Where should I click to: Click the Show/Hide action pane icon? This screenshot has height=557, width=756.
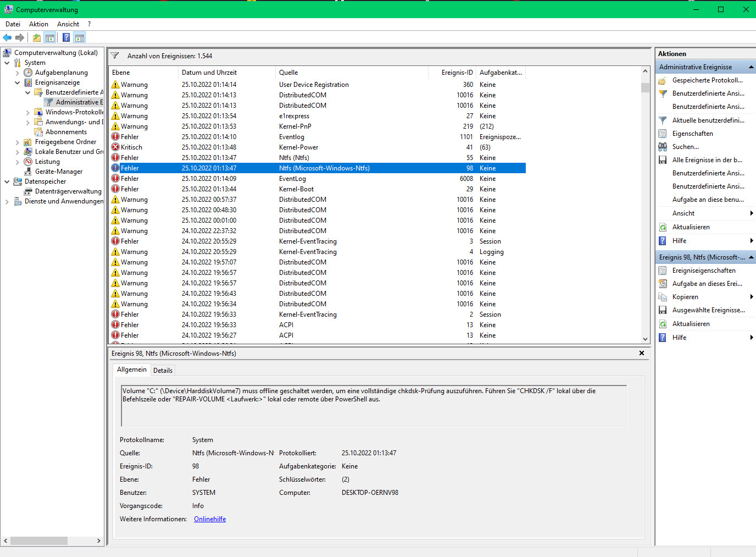point(80,37)
